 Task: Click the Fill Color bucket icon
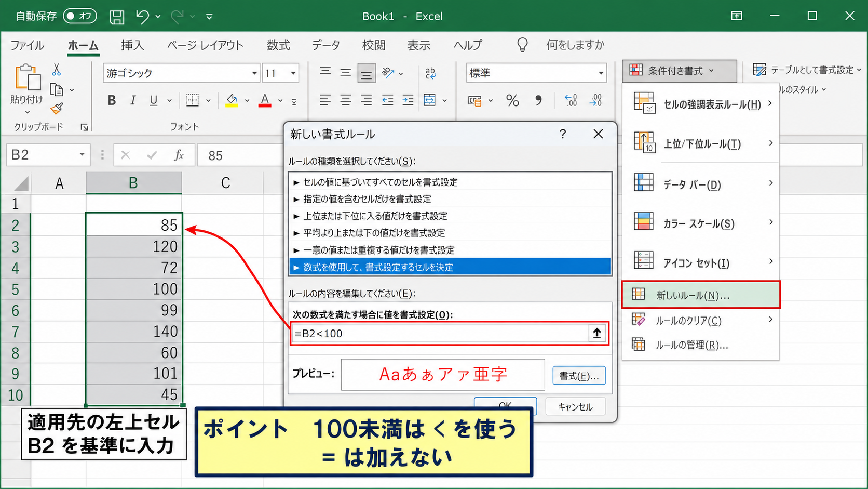[232, 100]
